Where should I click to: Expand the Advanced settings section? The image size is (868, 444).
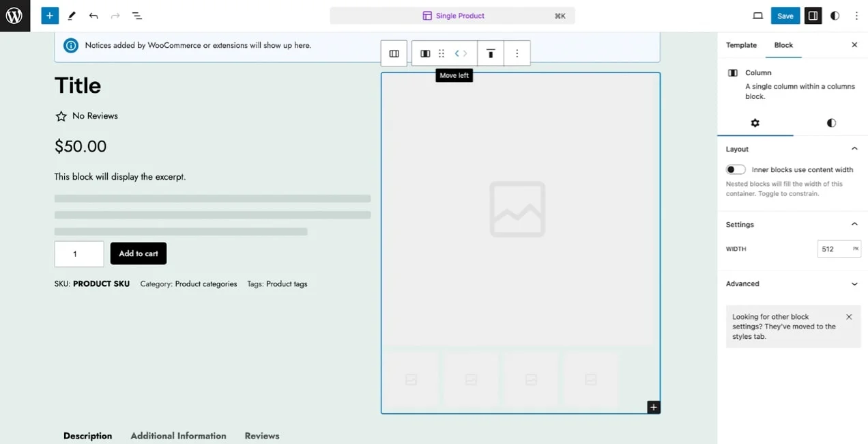(x=854, y=283)
